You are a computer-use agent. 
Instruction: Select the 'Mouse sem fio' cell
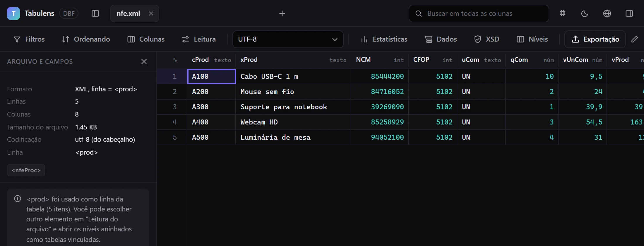coord(293,92)
